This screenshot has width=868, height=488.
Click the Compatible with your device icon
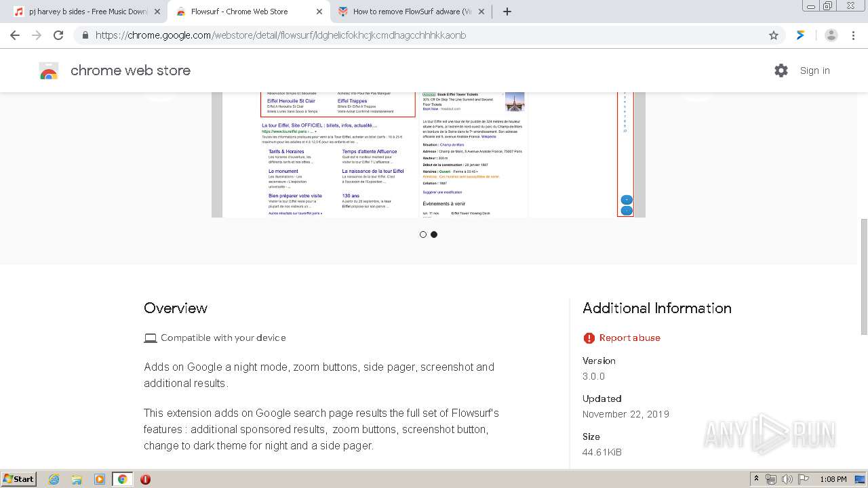151,338
